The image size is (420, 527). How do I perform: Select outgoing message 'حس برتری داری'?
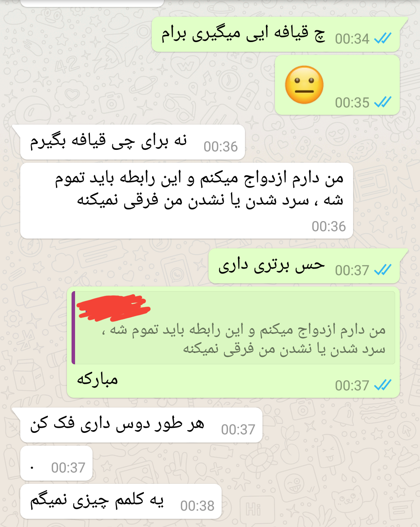[x=304, y=266]
